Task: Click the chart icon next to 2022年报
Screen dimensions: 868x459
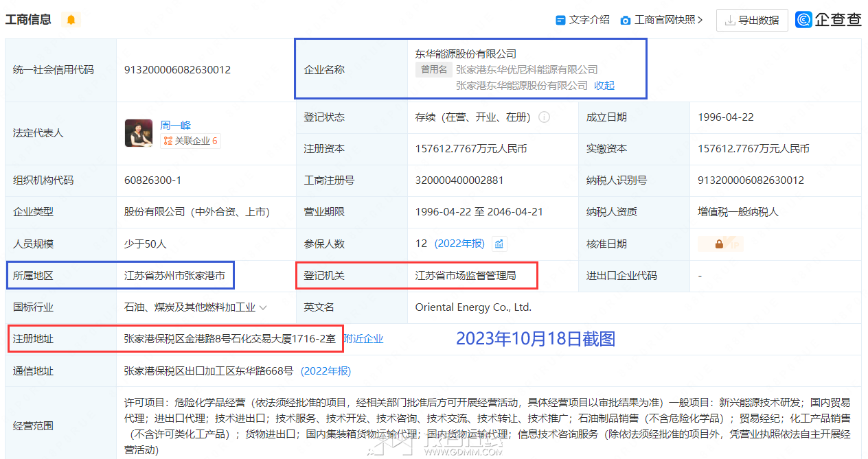Action: point(499,244)
